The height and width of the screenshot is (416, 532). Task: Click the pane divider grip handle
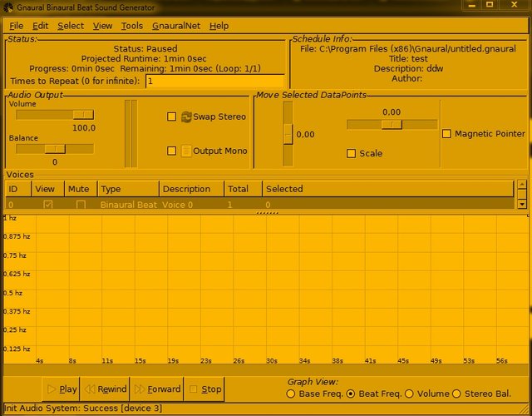pyautogui.click(x=267, y=213)
